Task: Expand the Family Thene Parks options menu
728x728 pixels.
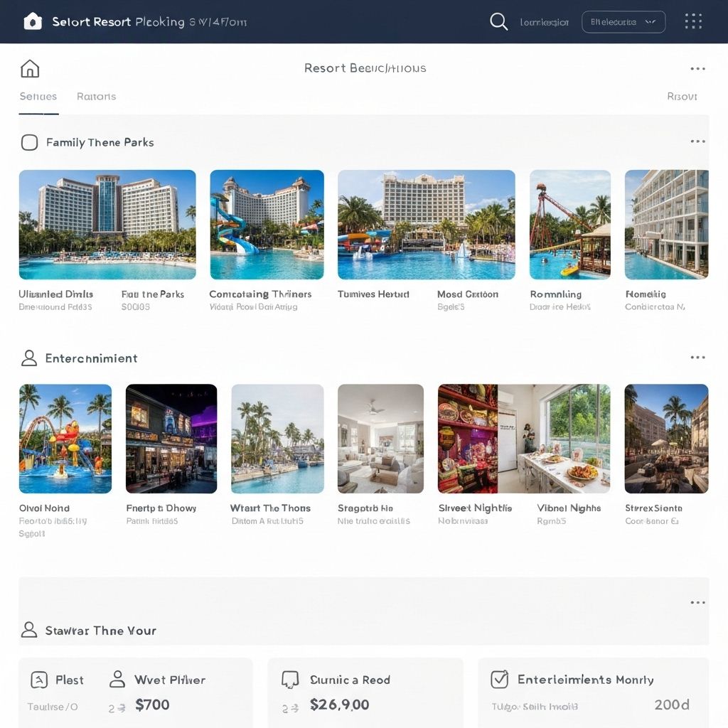Action: (697, 141)
